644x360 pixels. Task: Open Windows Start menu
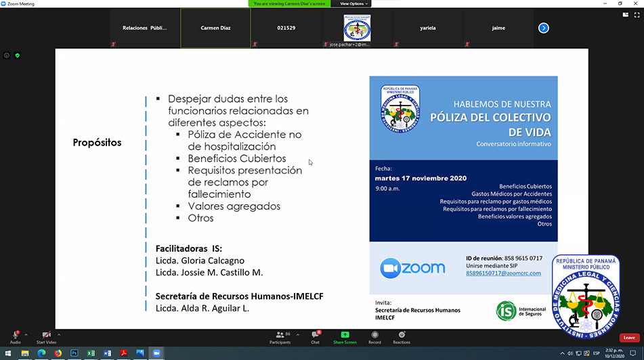[x=7, y=353]
